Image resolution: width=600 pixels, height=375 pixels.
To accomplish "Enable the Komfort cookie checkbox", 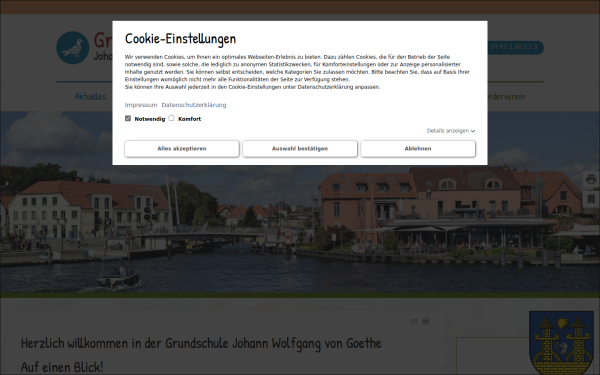I will tap(171, 118).
